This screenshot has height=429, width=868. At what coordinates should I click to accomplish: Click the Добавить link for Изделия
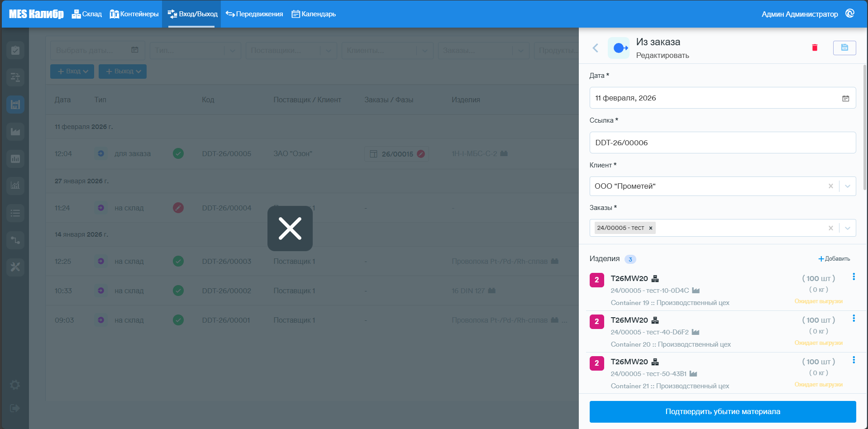tap(834, 259)
